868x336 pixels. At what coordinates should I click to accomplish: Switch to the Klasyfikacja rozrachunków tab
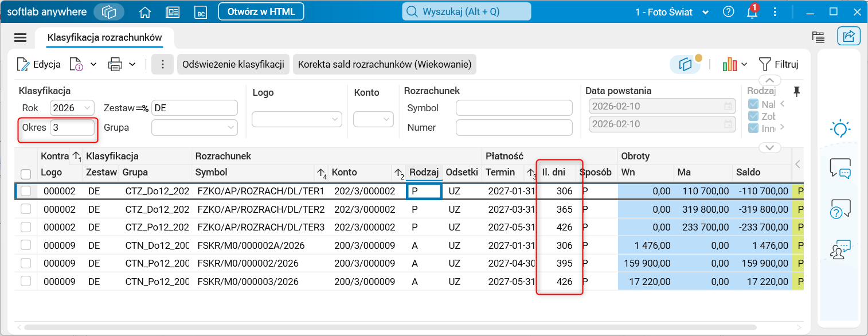[104, 38]
